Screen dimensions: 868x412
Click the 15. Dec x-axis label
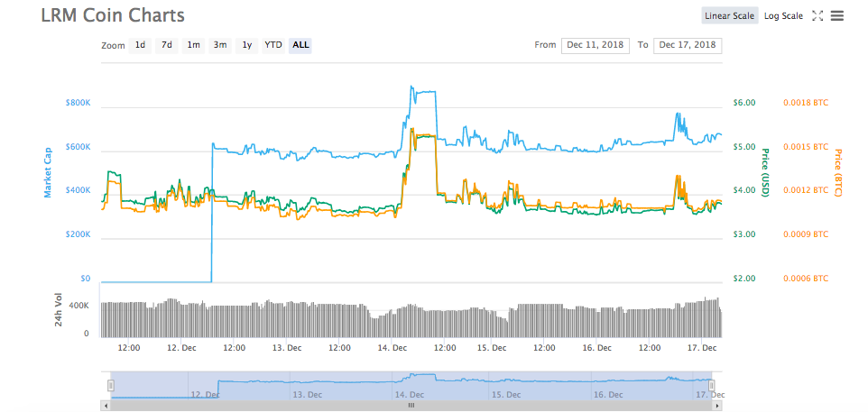pyautogui.click(x=492, y=348)
